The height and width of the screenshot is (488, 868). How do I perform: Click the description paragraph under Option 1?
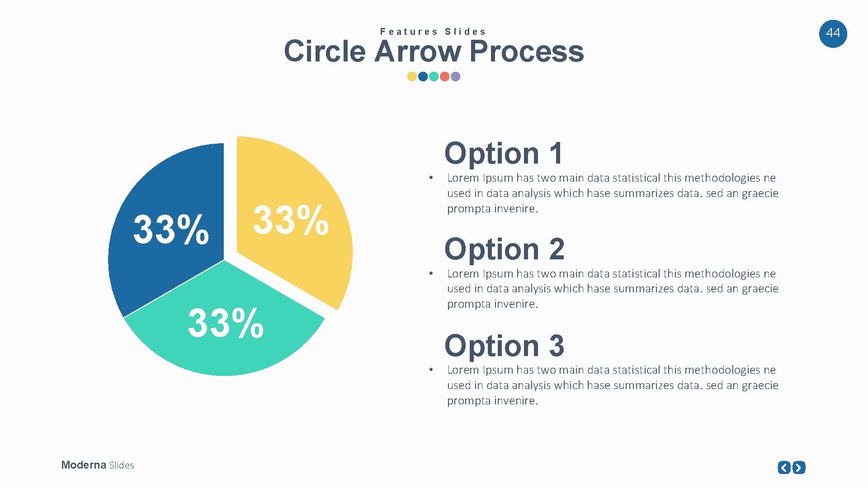click(612, 193)
